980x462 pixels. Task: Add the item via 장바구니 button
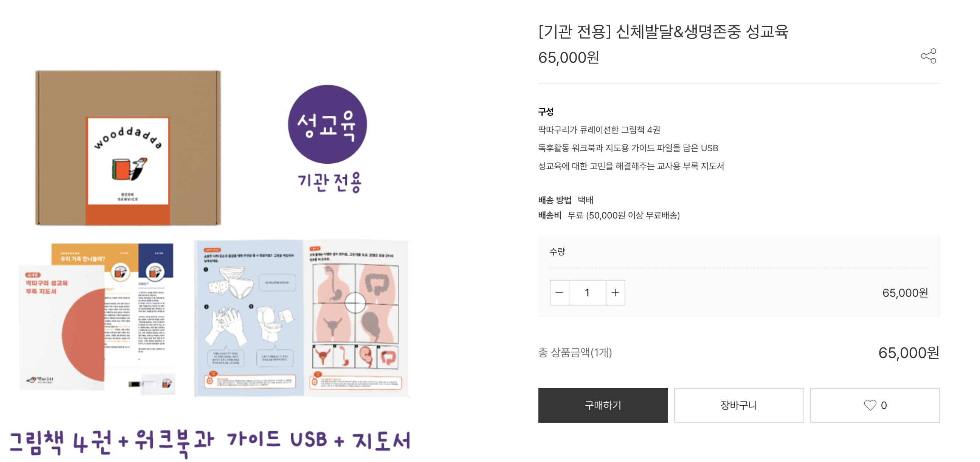pyautogui.click(x=739, y=405)
